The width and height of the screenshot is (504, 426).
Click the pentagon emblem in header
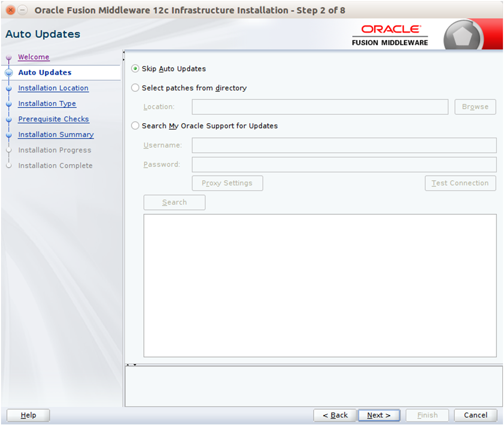[462, 36]
